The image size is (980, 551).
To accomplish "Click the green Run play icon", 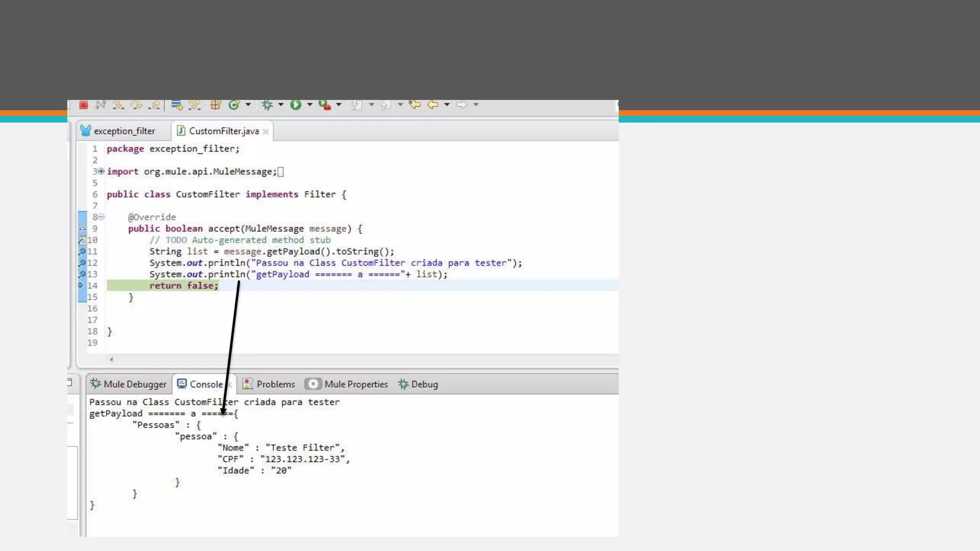I will coord(296,105).
